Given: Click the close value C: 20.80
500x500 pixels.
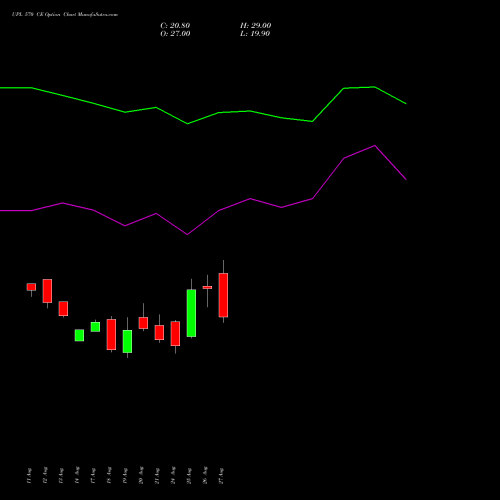Looking at the screenshot, I should coord(175,26).
